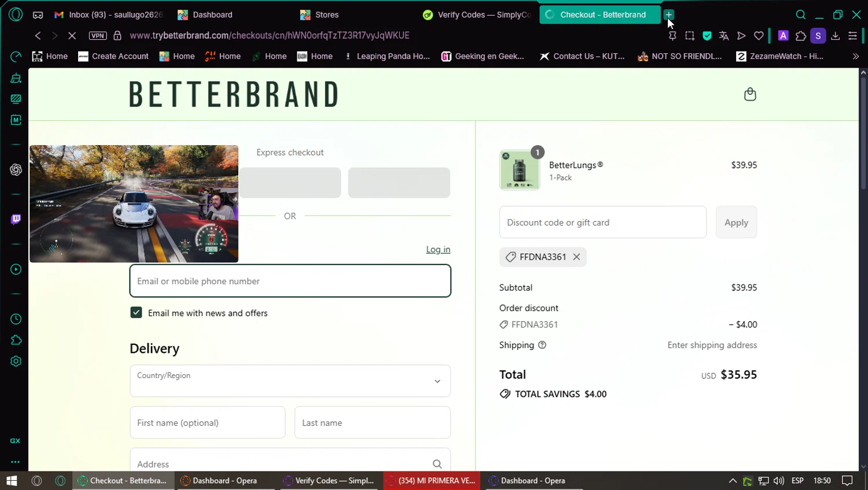
Task: Add page to bookmarks with heart icon
Action: point(759,36)
